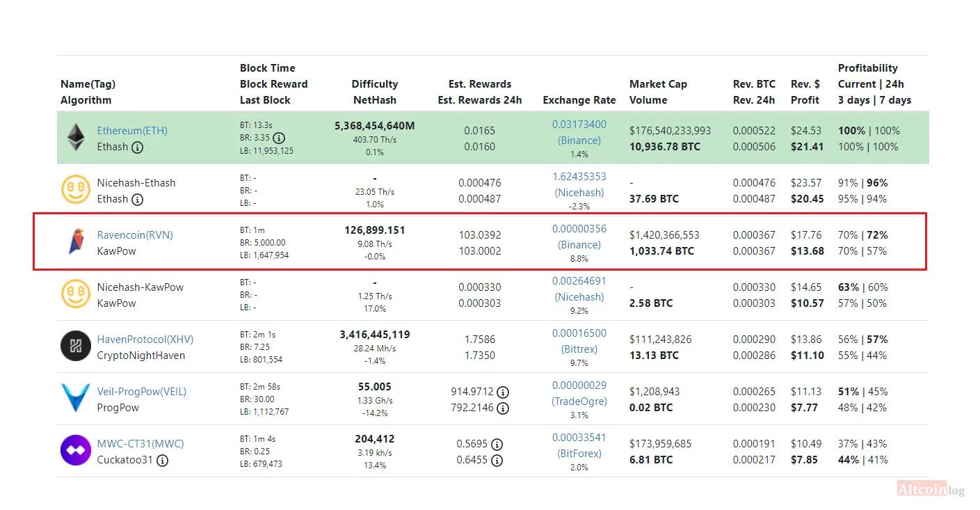This screenshot has height=510, width=980.
Task: Open info icon beside MWC reward 0.6455
Action: (x=497, y=461)
